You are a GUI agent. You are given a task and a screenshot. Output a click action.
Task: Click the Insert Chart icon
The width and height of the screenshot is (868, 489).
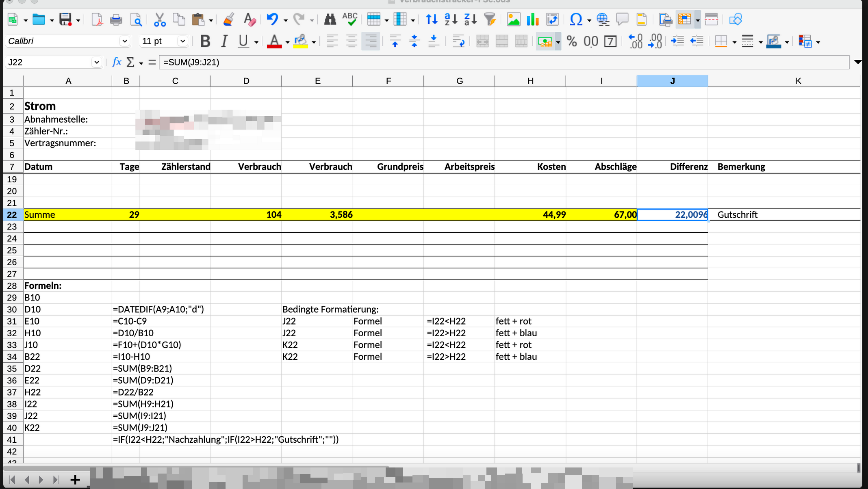532,19
